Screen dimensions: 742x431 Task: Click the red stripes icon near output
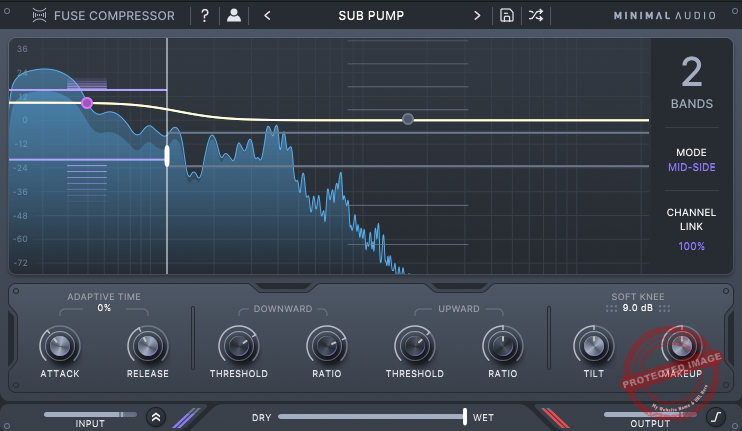pyautogui.click(x=555, y=418)
